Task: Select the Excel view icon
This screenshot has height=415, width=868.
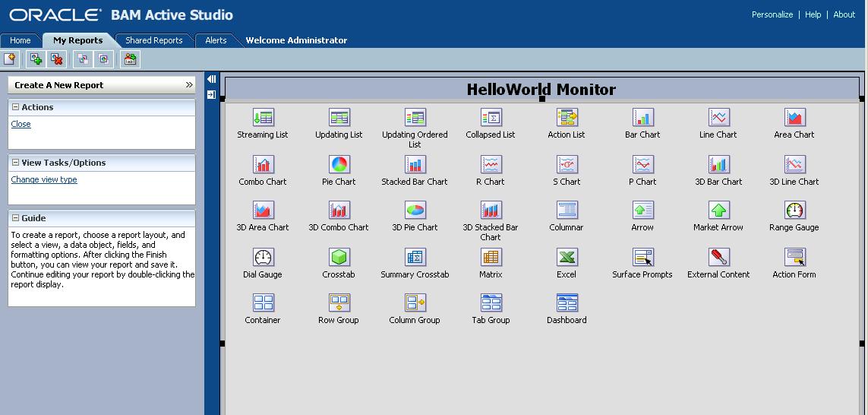Action: (567, 258)
